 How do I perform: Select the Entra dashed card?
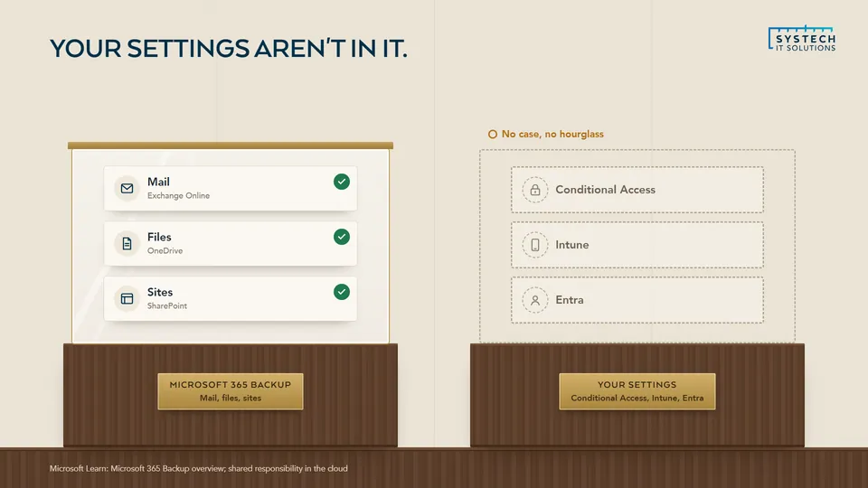[x=637, y=300]
